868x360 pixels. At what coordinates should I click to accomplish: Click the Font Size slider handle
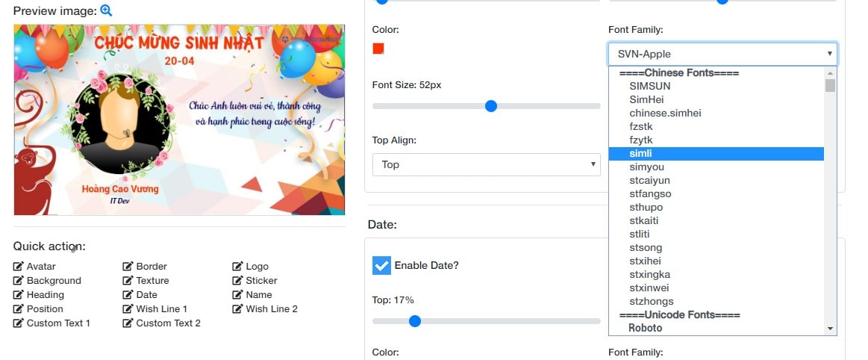coord(490,106)
